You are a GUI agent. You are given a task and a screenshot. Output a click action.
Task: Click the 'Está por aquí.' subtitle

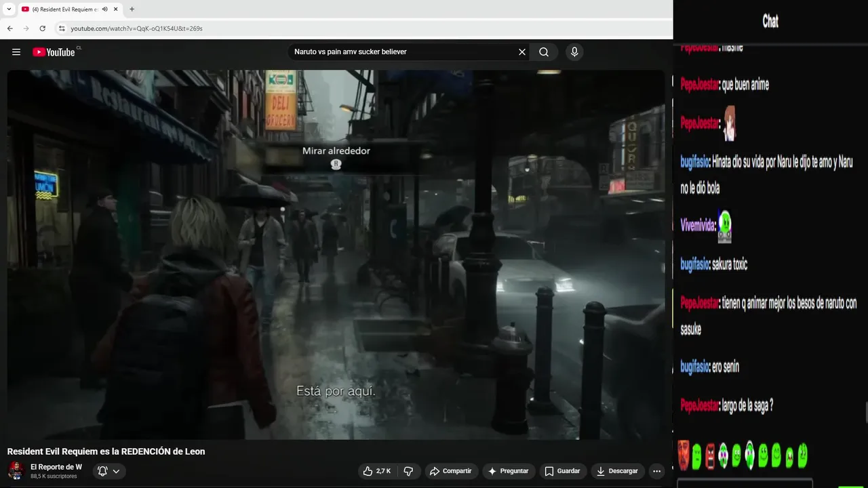pos(336,391)
